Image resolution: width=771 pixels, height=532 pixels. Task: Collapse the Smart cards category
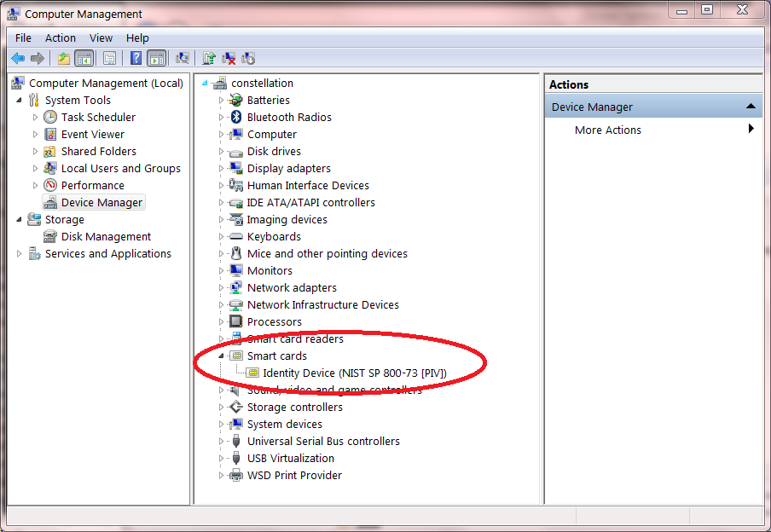(x=222, y=356)
